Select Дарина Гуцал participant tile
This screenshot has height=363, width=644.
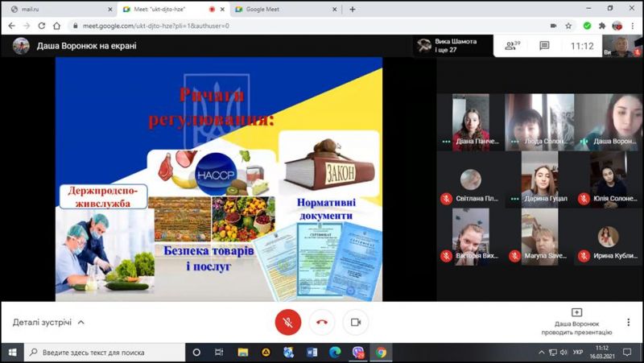(539, 179)
